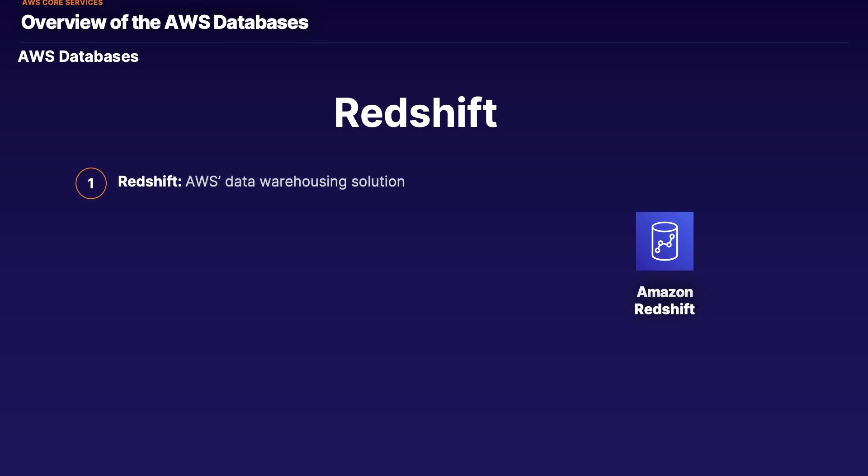Click the word Amazon beneath the icon
The height and width of the screenshot is (476, 868).
665,292
